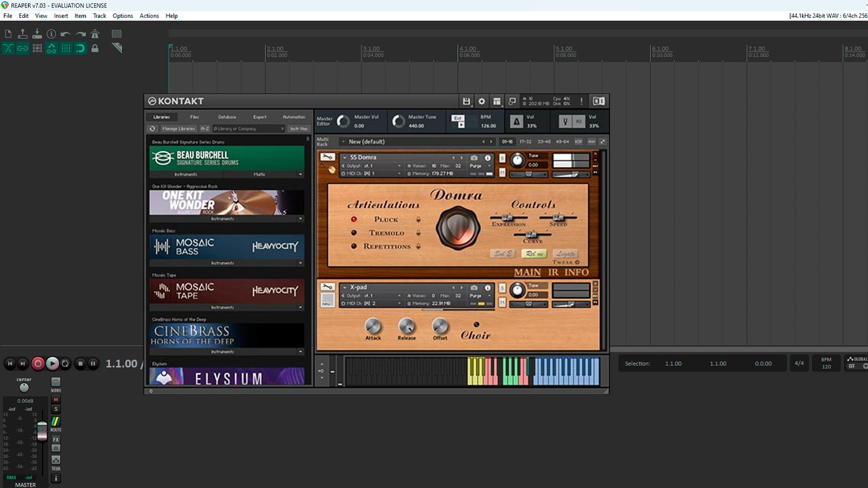Toggle the Rel on button in Domra
The width and height of the screenshot is (868, 488).
coord(534,254)
